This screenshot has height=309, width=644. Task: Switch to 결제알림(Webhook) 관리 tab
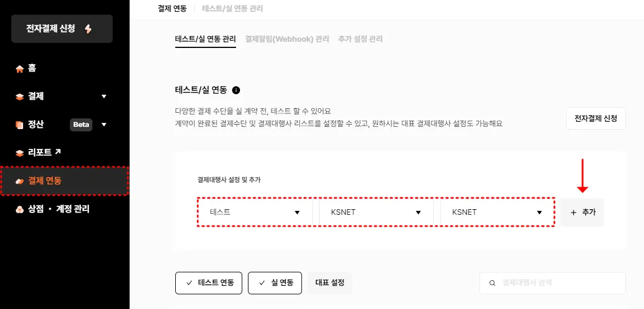pos(287,39)
